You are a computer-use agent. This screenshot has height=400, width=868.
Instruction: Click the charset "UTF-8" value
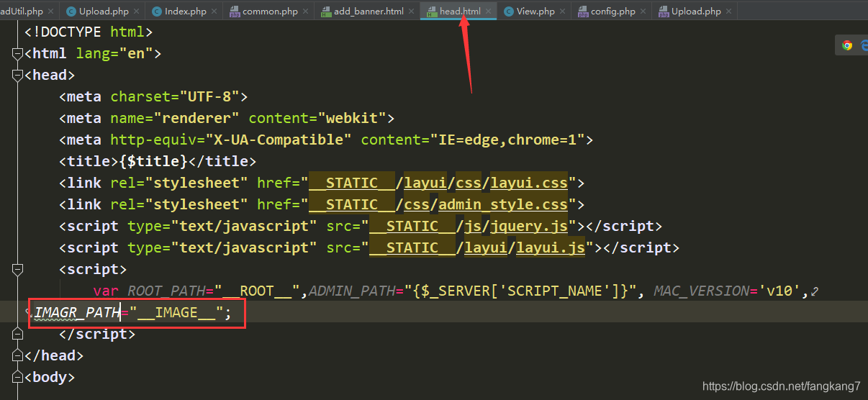point(209,96)
